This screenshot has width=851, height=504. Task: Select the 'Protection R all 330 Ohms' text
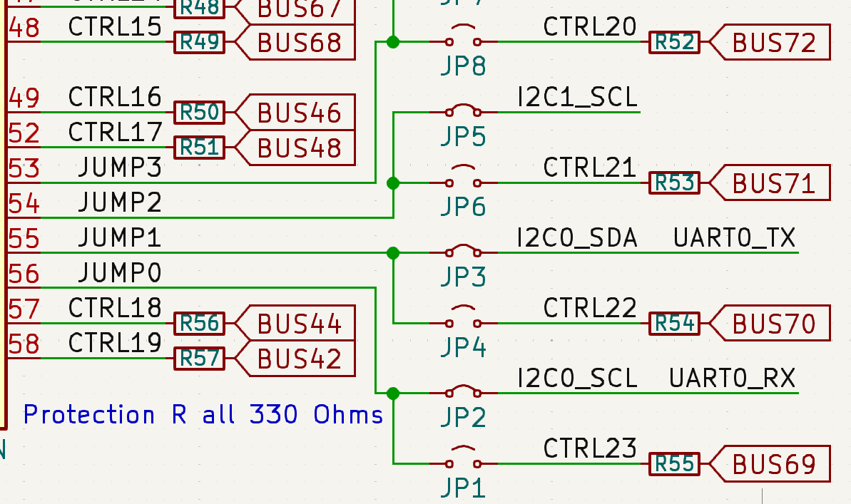pyautogui.click(x=203, y=414)
